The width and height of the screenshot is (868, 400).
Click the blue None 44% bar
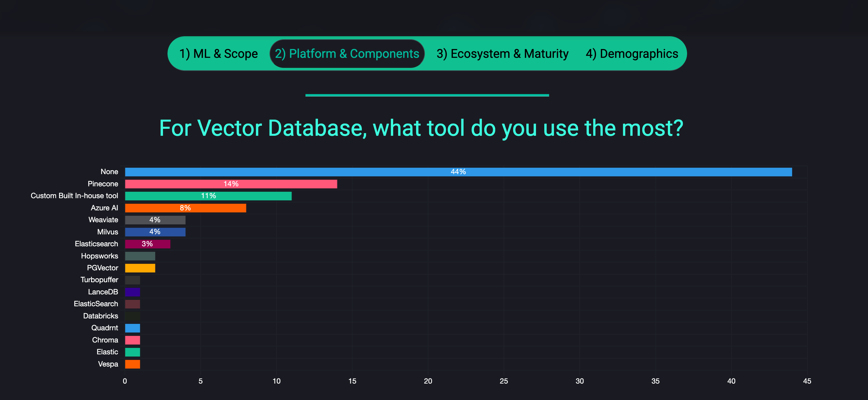[x=458, y=172]
